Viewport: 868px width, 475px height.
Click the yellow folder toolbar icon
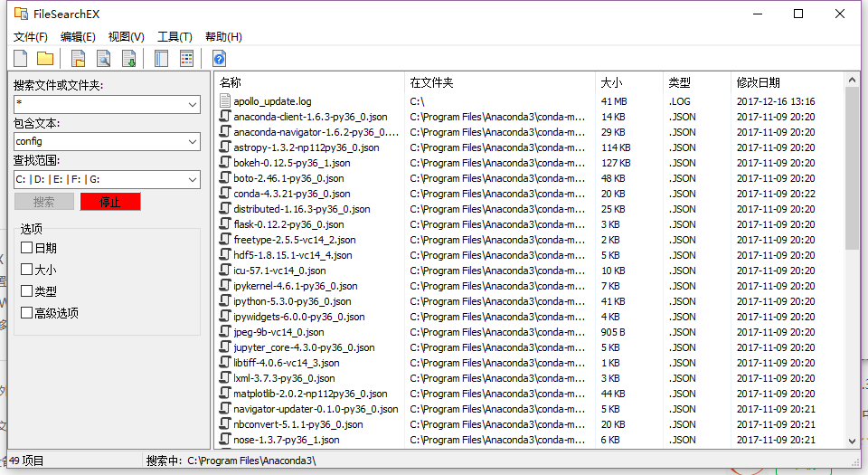45,59
